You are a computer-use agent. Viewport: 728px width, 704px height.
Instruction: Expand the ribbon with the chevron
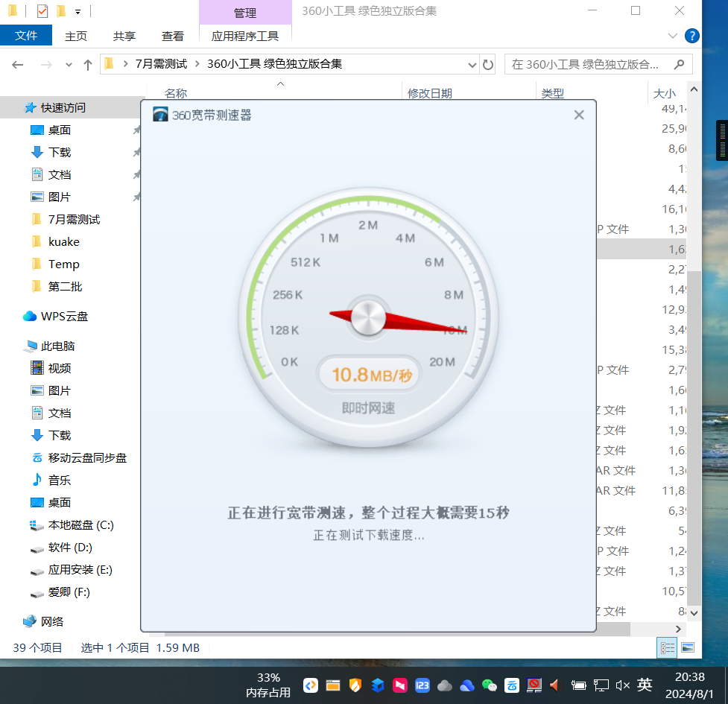coord(673,36)
